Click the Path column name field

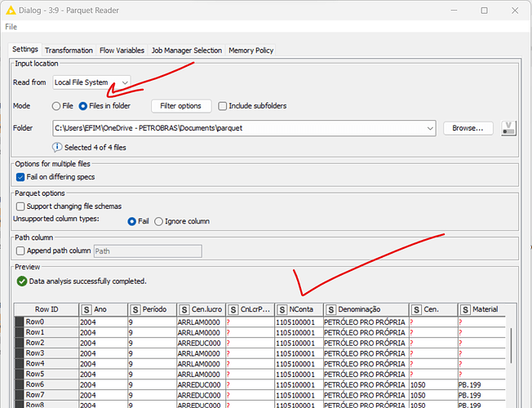tap(148, 251)
